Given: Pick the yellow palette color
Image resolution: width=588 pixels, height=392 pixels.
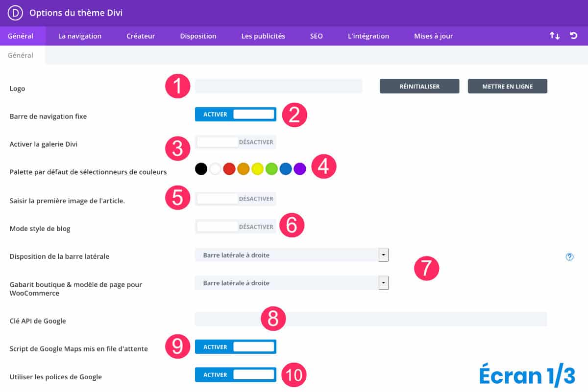Looking at the screenshot, I should [x=258, y=169].
